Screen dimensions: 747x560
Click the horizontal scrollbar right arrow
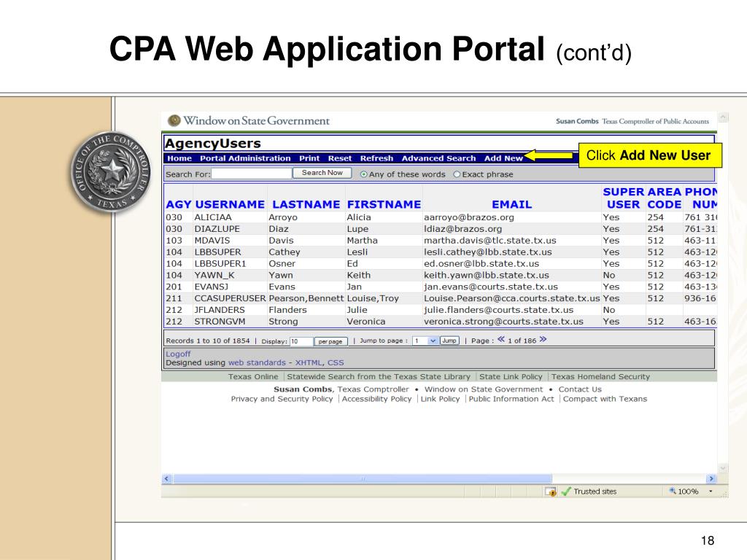tap(711, 478)
